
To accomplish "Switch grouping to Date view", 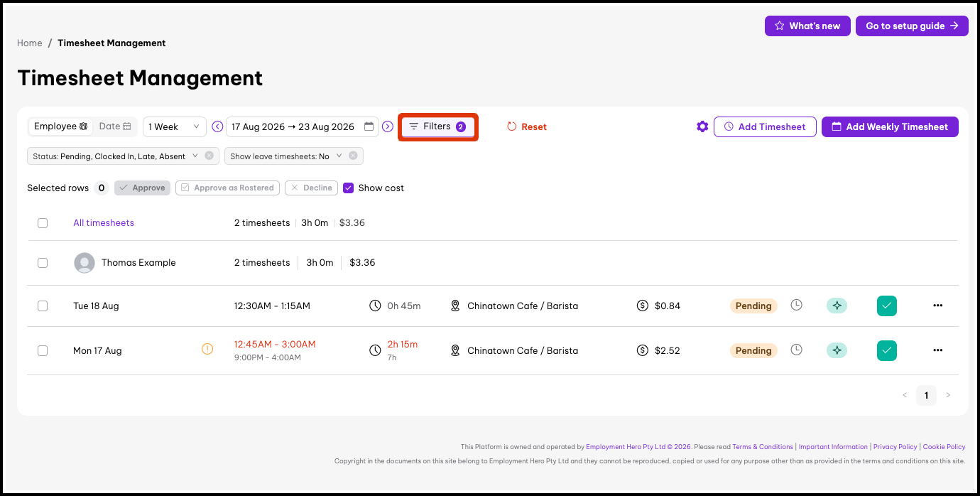I will [115, 126].
